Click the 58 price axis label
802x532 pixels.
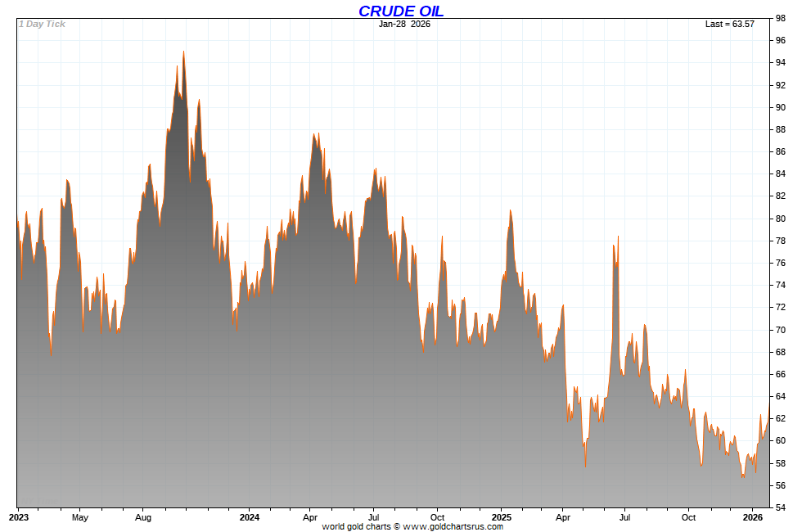[x=781, y=463]
